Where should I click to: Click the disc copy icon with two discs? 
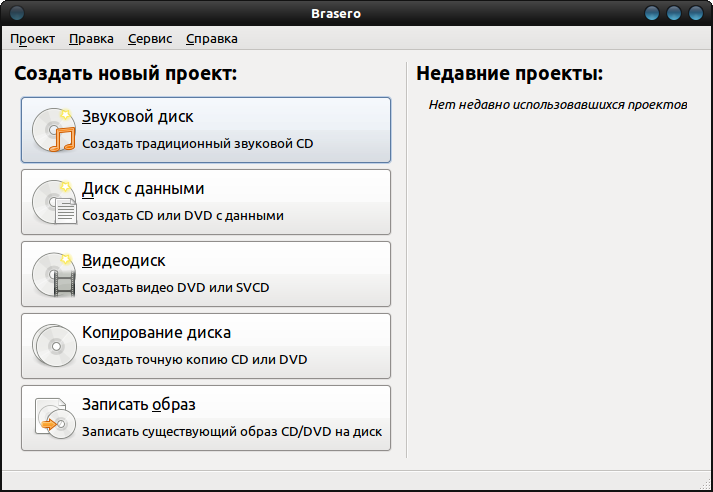54,346
